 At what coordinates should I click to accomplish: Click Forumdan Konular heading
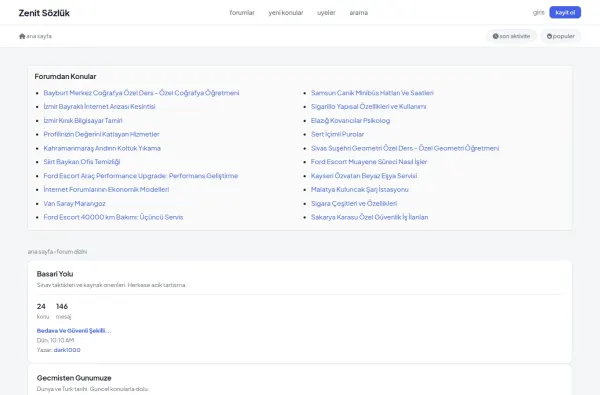pos(65,76)
